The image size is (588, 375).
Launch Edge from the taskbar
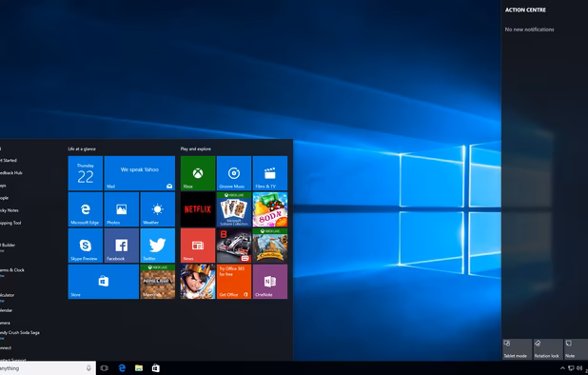[122, 368]
